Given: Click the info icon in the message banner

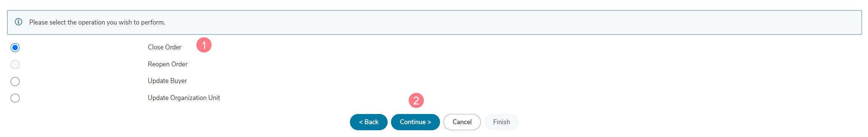Looking at the screenshot, I should pyautogui.click(x=18, y=22).
